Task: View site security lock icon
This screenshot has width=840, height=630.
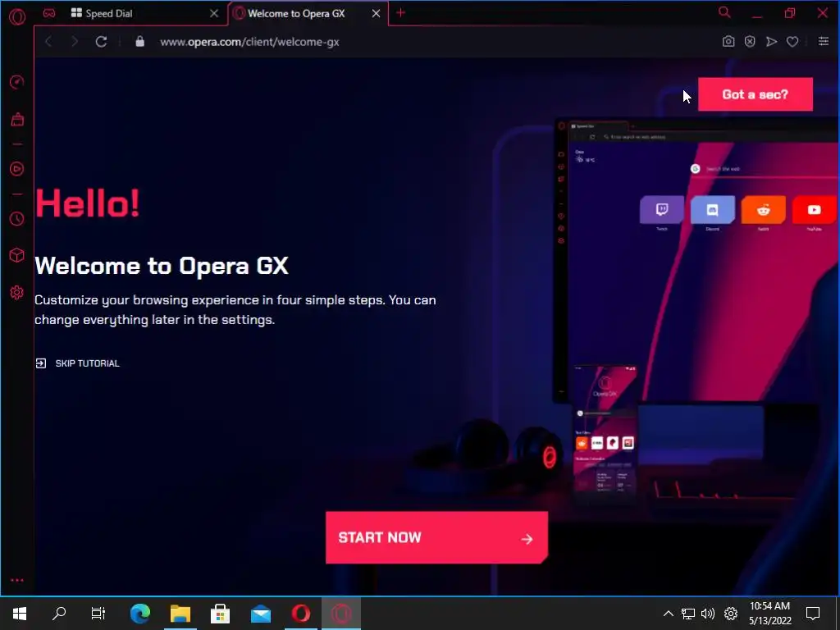Action: coord(139,42)
